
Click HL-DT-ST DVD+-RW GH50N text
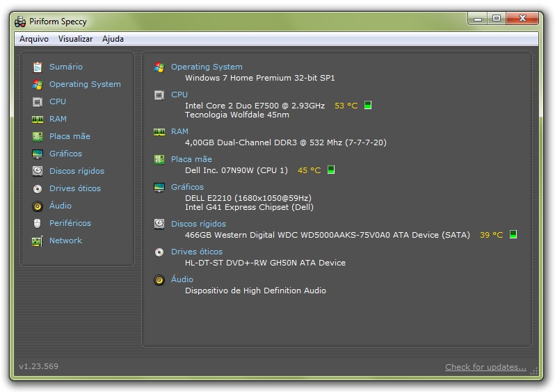click(265, 263)
